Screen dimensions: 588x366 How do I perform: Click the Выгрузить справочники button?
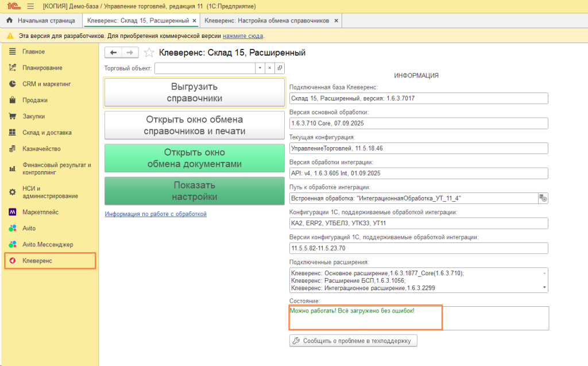click(194, 93)
